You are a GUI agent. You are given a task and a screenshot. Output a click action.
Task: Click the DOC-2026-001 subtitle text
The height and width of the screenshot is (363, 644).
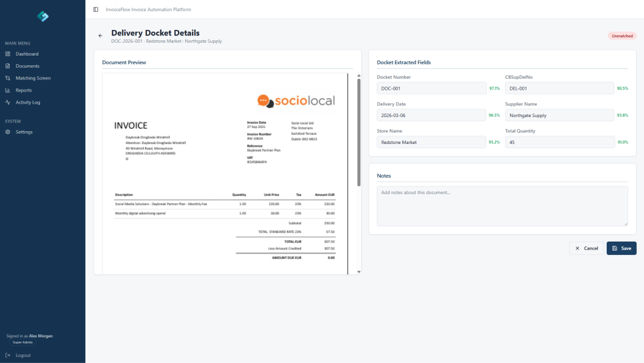[x=166, y=41]
